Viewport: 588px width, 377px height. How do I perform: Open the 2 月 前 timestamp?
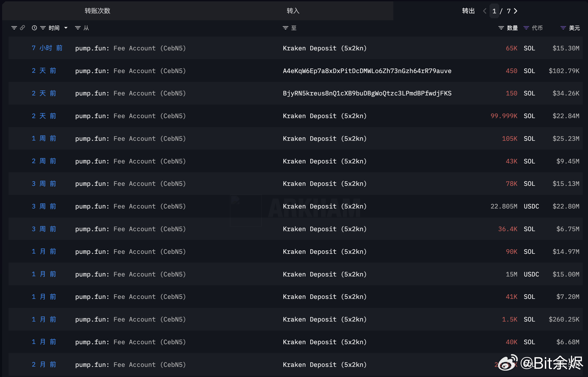44,364
